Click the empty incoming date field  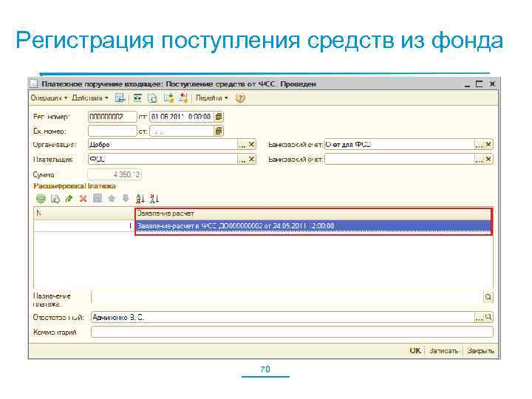coord(182,131)
